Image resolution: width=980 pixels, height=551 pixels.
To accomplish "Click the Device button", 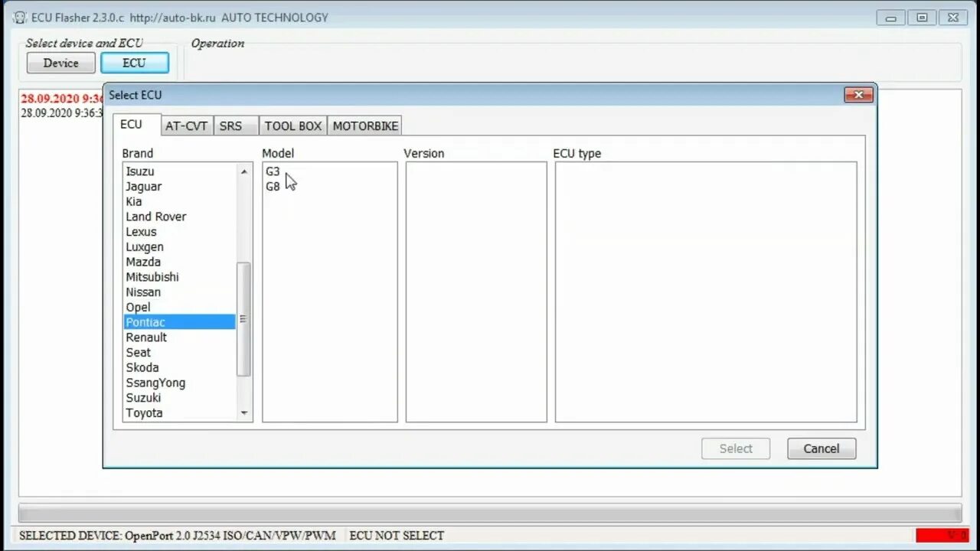I will pyautogui.click(x=60, y=63).
